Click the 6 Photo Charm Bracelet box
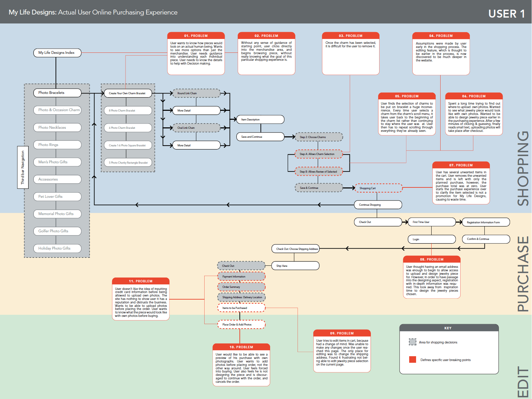 pyautogui.click(x=128, y=128)
